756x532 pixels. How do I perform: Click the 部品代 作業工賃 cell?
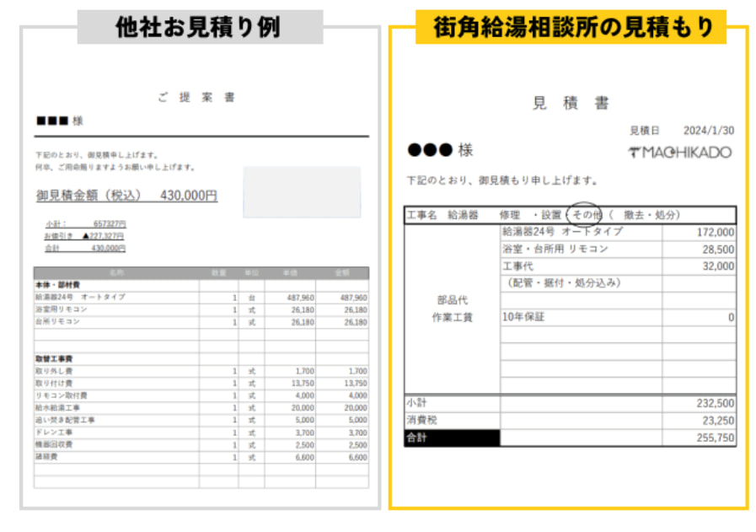click(x=453, y=309)
